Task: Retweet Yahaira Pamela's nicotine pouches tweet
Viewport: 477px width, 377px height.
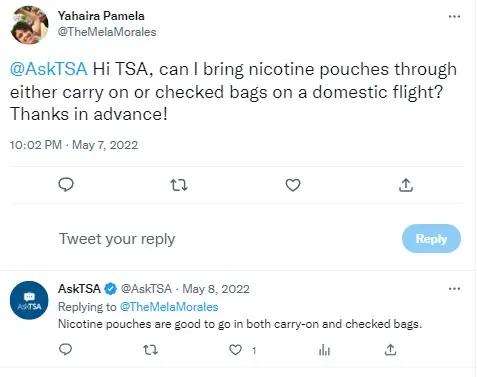Action: point(179,185)
